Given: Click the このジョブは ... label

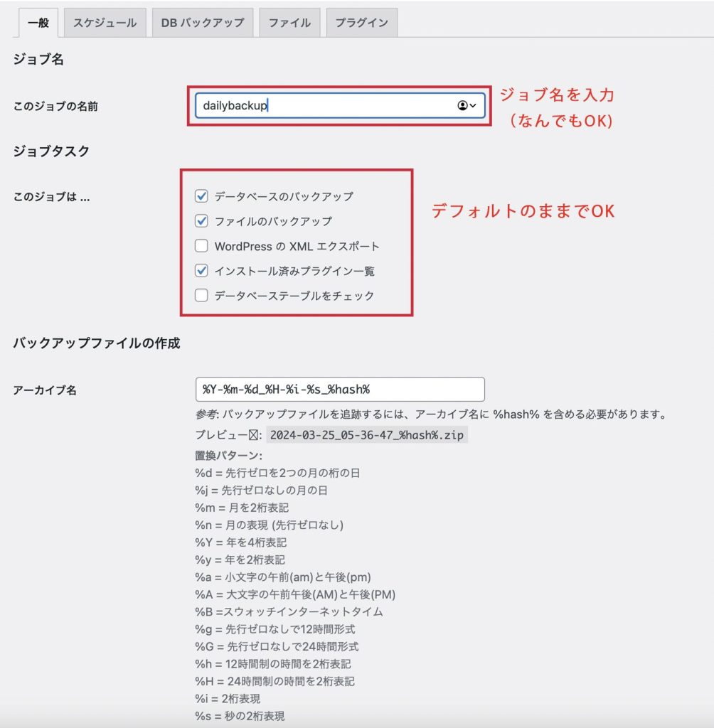Looking at the screenshot, I should click(51, 197).
